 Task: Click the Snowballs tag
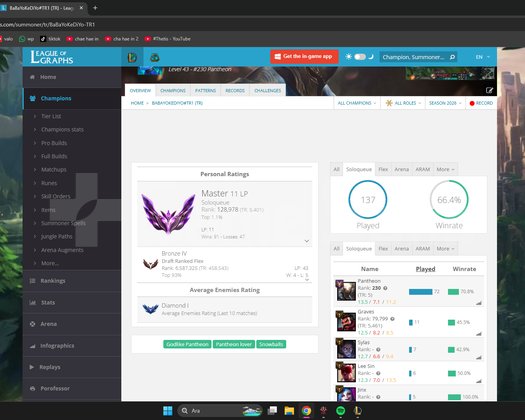pos(271,344)
